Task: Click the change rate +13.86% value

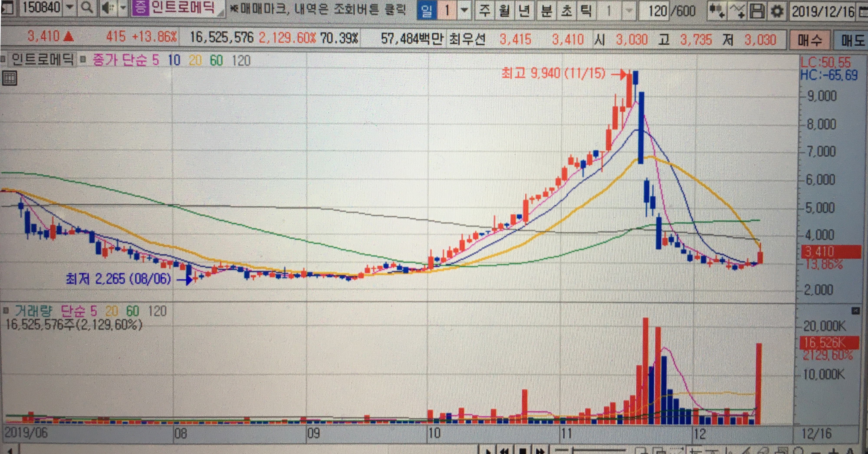Action: click(x=154, y=37)
